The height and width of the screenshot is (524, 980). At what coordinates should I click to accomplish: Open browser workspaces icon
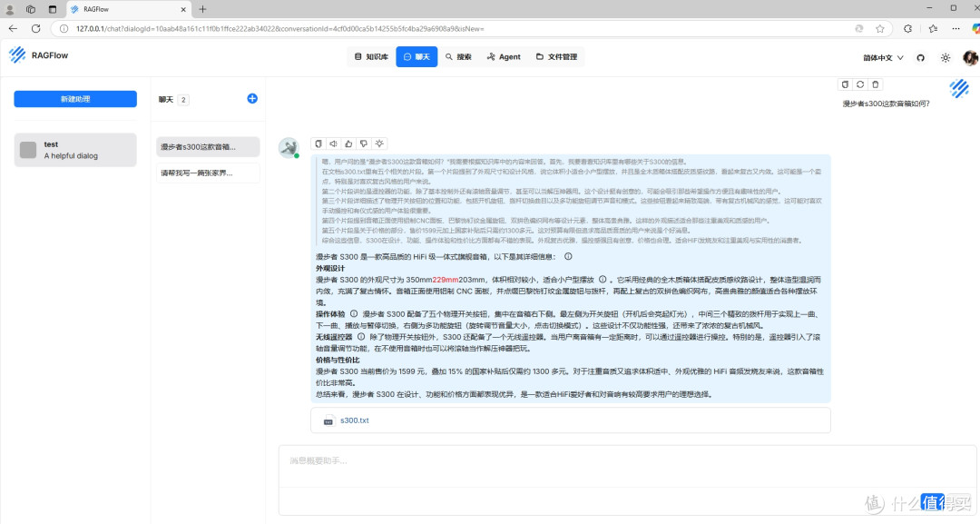tap(31, 9)
